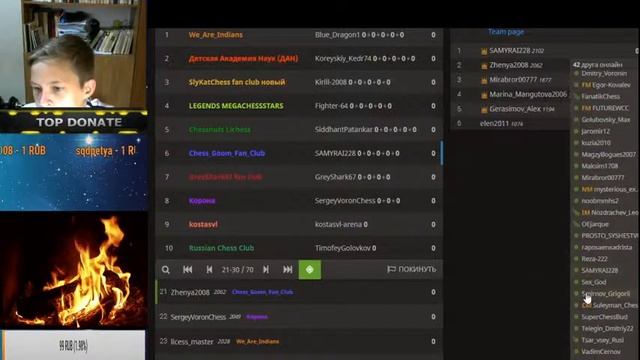640x360 pixels.
Task: Open friend FM FUTUREWCC
Action: click(x=605, y=108)
